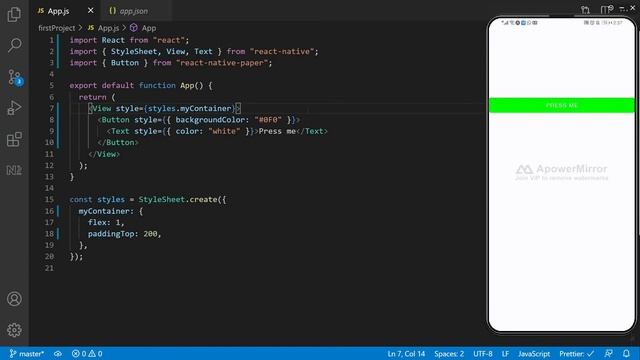This screenshot has width=640, height=360.
Task: Open the Source Control view
Action: click(x=15, y=77)
